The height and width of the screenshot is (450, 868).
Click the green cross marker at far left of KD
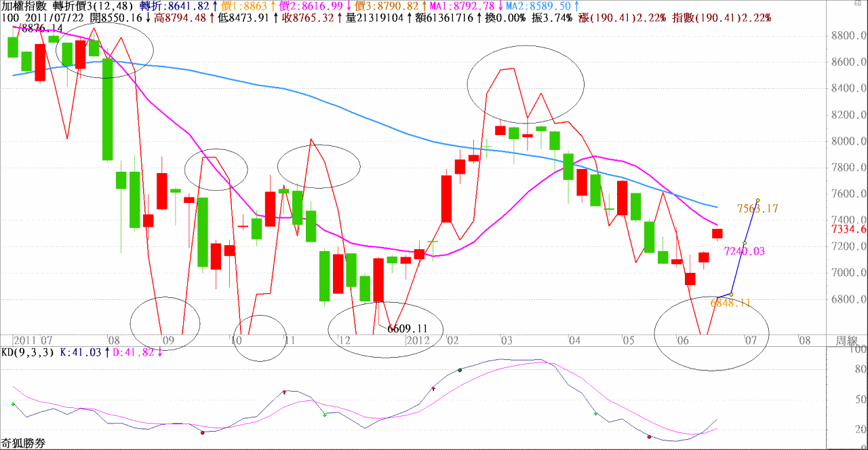tap(13, 404)
